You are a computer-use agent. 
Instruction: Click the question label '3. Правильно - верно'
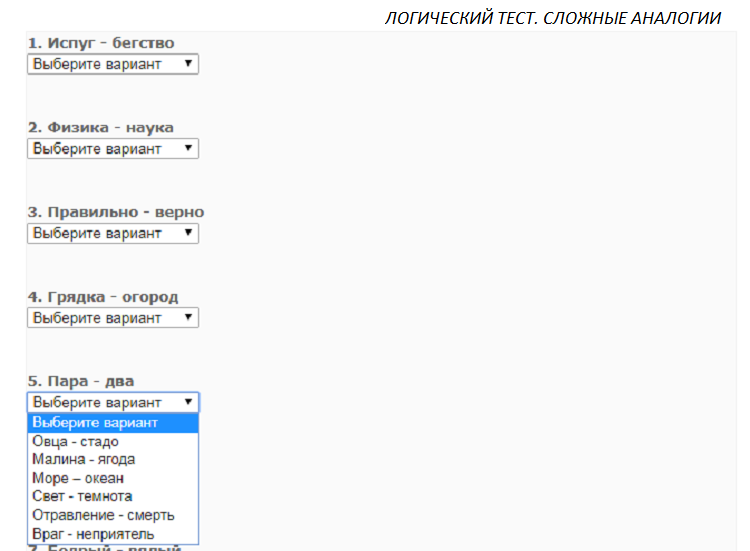tap(115, 212)
